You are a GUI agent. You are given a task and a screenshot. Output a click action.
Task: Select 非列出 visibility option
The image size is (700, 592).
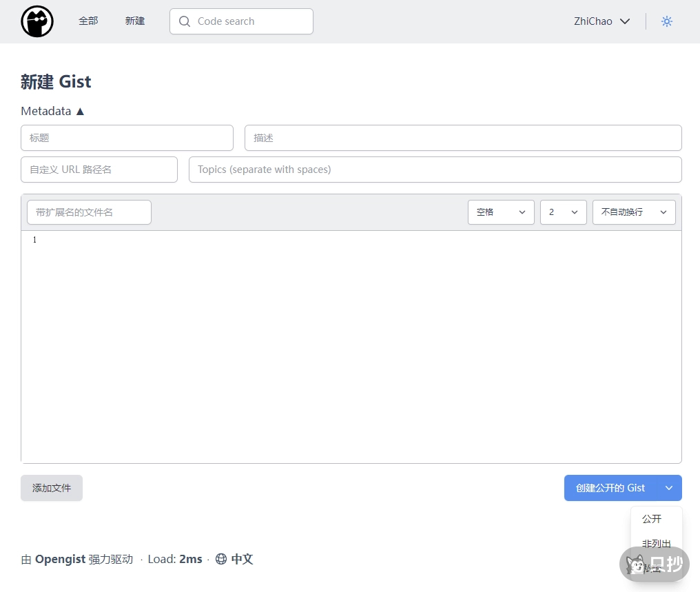(656, 543)
